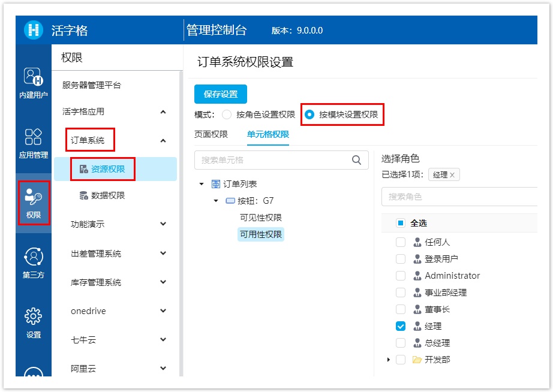553x392 pixels.
Task: Click the search magnifier icon in 搜索单元格
Action: (x=356, y=160)
